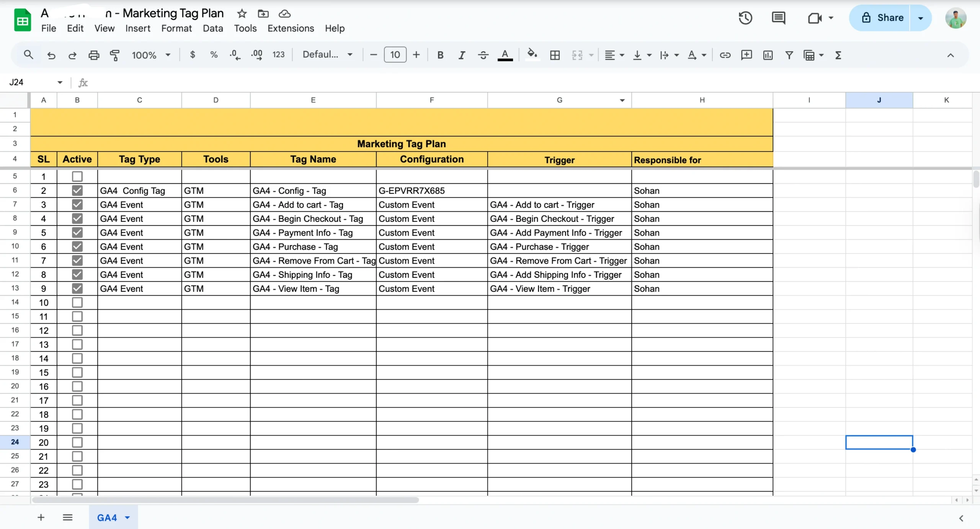Click the borders grid icon
Viewport: 980px width, 529px height.
point(555,55)
